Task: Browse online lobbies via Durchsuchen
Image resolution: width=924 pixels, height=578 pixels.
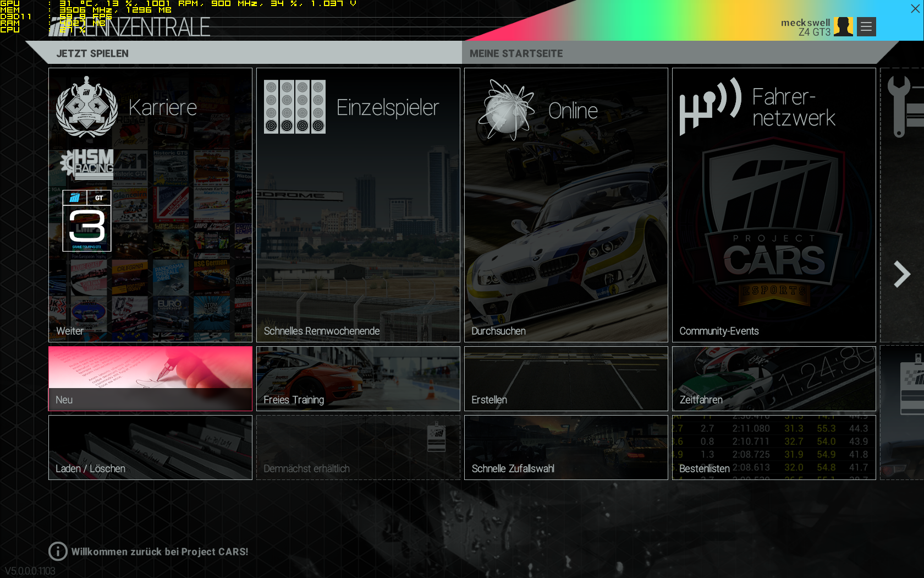Action: click(x=566, y=205)
